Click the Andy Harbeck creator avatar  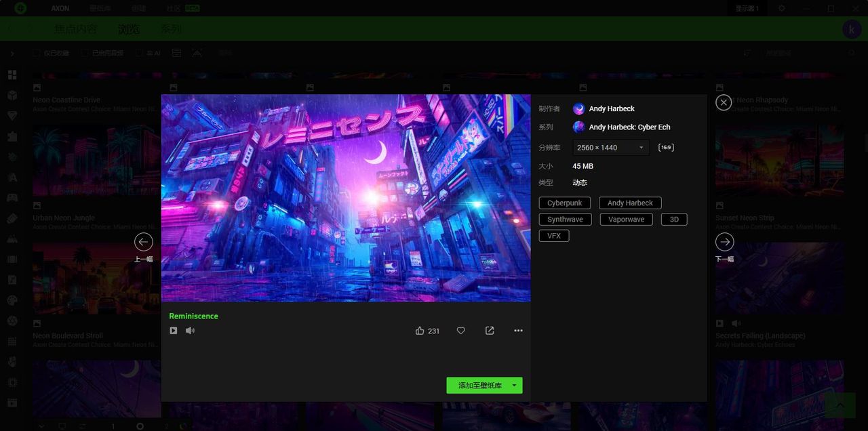click(579, 109)
